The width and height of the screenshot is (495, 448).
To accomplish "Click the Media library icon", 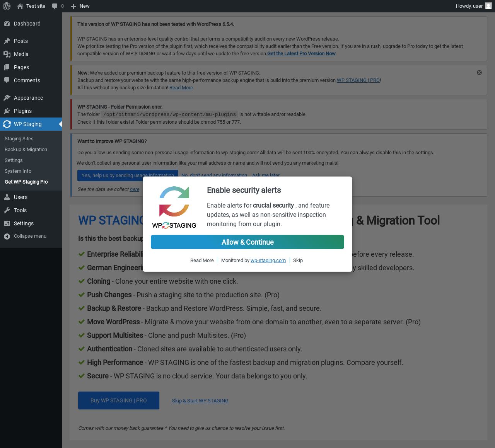I will [7, 54].
